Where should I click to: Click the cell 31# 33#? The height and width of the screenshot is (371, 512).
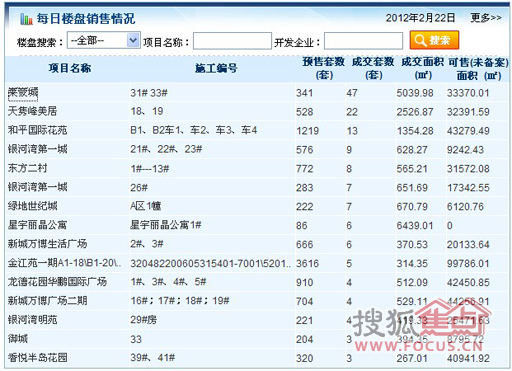coord(149,93)
